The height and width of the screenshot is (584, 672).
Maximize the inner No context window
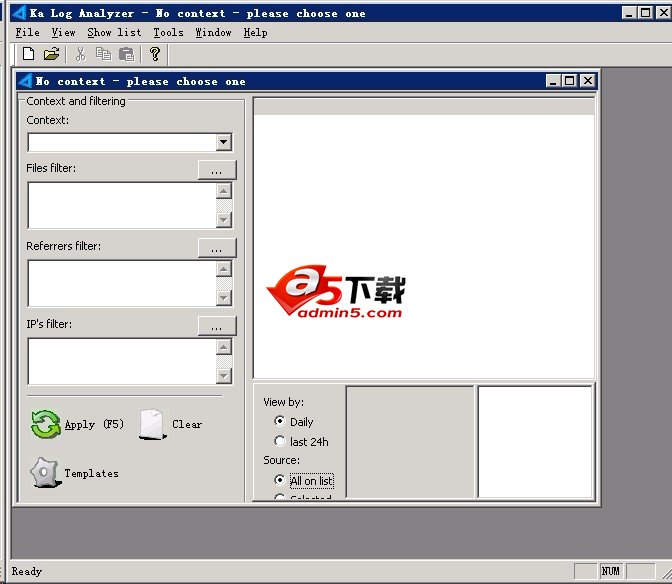570,81
